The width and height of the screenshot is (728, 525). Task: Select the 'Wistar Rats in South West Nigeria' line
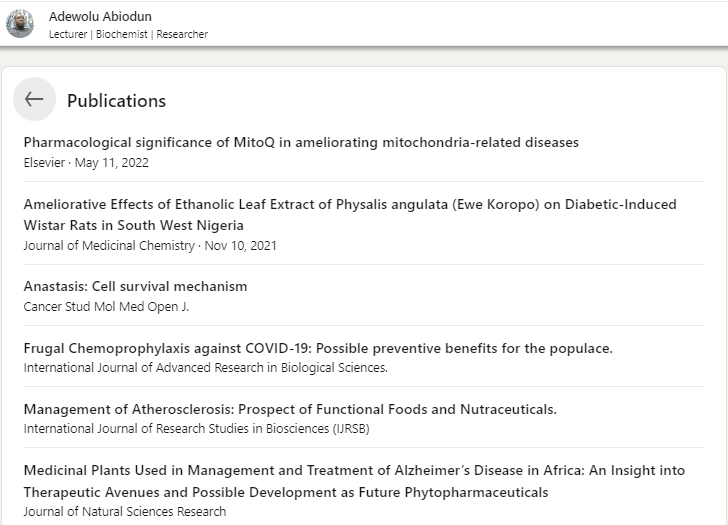click(x=134, y=225)
